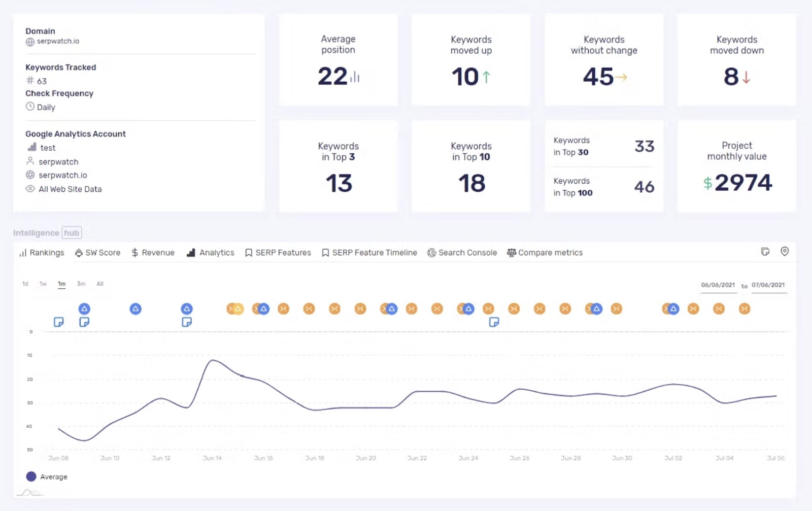Click the Google Analytics Account heading
Screen dimensions: 812x511
click(76, 134)
